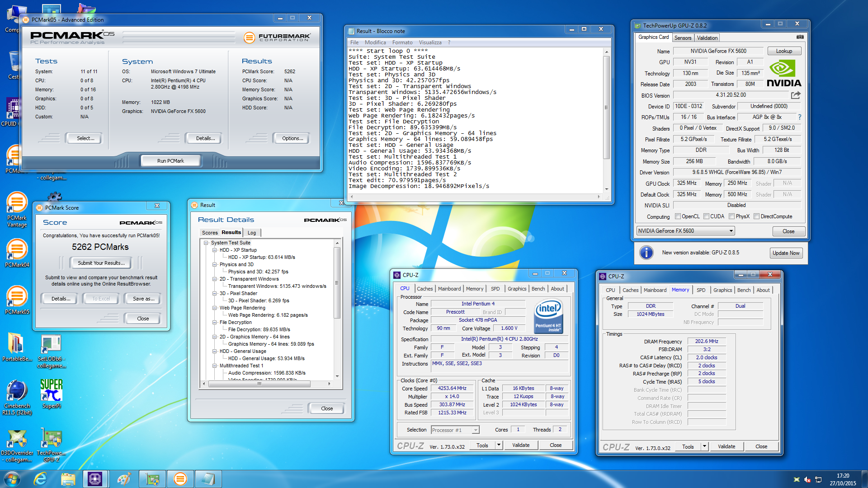868x488 pixels.
Task: Click Notepad vertical scrollbar thumb
Action: point(606,108)
